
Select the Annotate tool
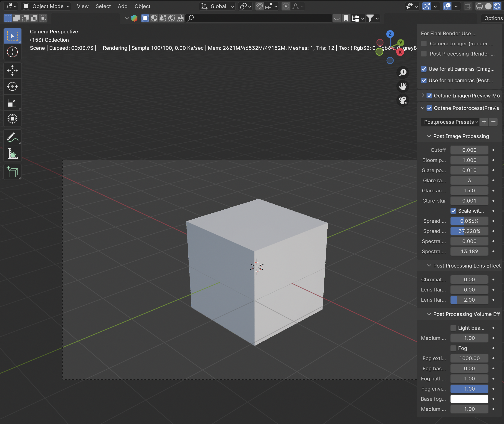(x=12, y=138)
